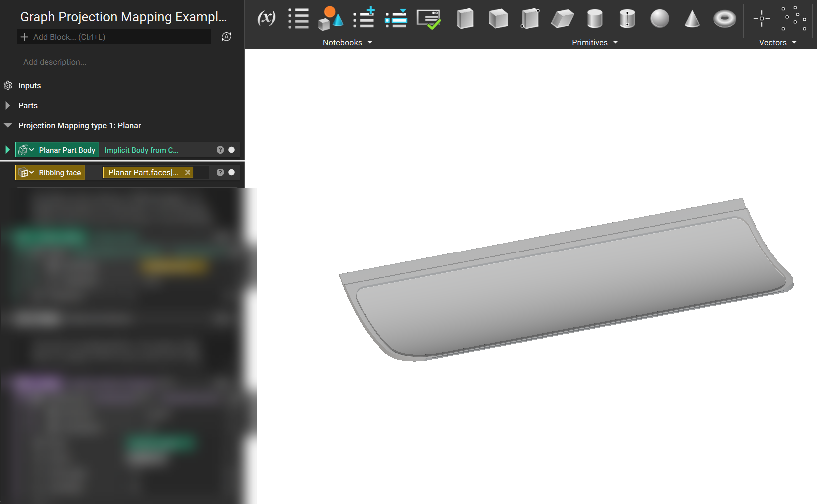This screenshot has width=817, height=504.
Task: Click the point vector crosshair icon
Action: pyautogui.click(x=761, y=19)
